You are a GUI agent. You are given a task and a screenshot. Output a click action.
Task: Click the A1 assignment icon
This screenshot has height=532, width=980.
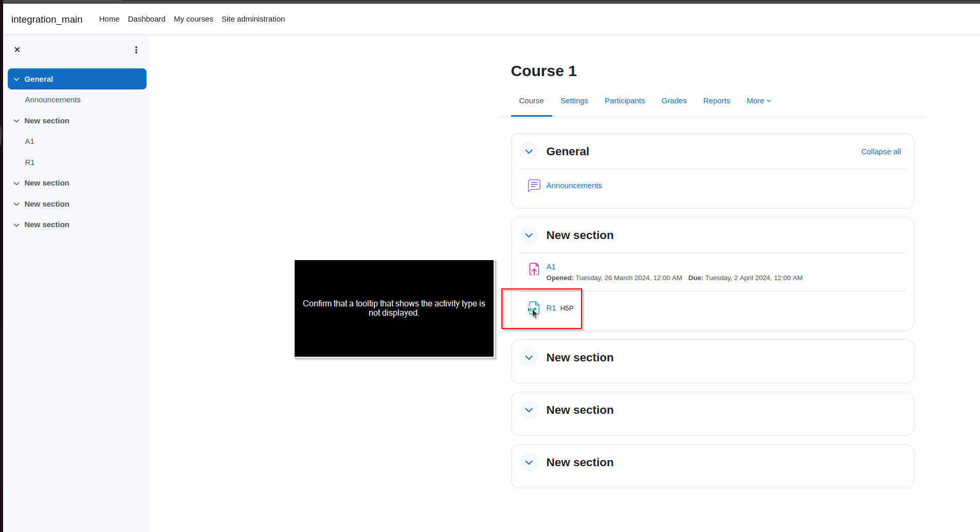[534, 269]
